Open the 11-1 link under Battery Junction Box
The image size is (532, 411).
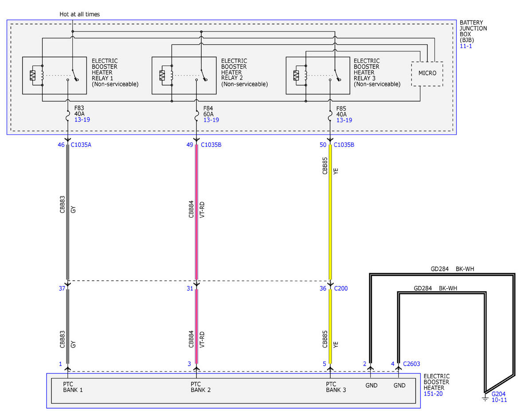tap(465, 46)
